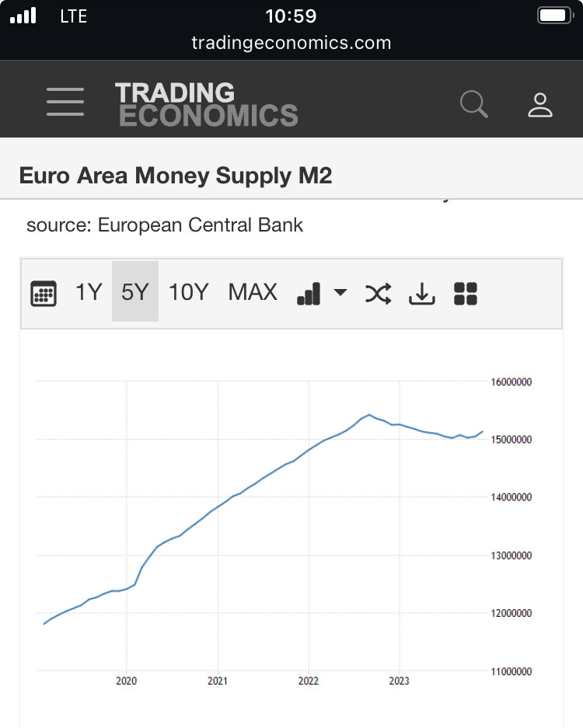This screenshot has height=728, width=583.
Task: Select the bar chart type icon
Action: [x=309, y=294]
